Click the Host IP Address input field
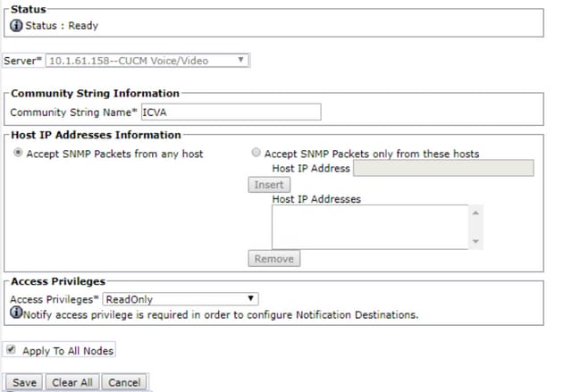This screenshot has width=572, height=392. coord(443,168)
